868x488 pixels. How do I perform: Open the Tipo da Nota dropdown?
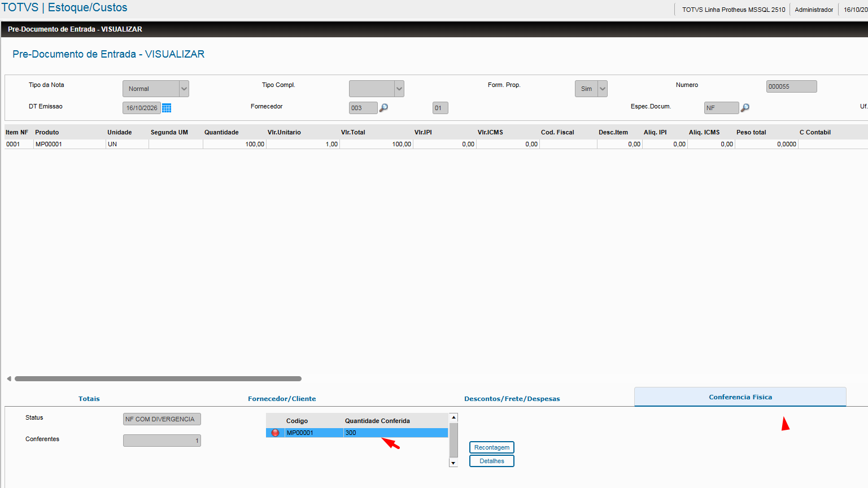pyautogui.click(x=184, y=89)
